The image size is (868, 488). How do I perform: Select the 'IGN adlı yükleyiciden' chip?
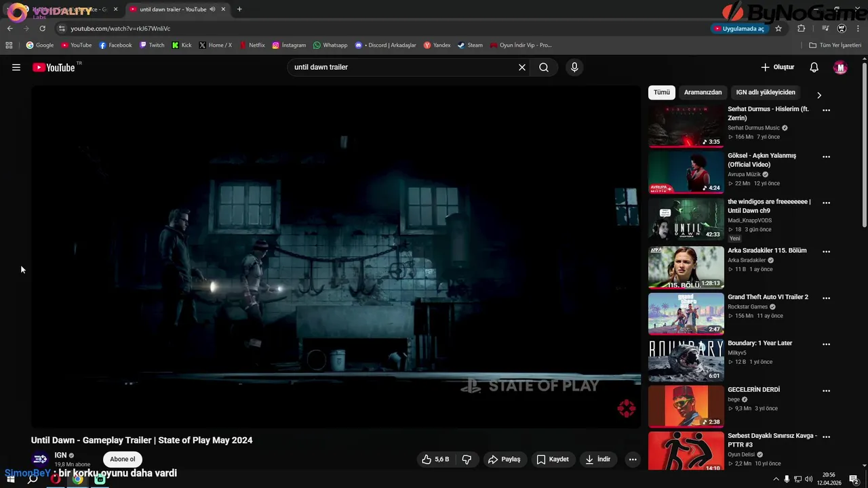[766, 92]
